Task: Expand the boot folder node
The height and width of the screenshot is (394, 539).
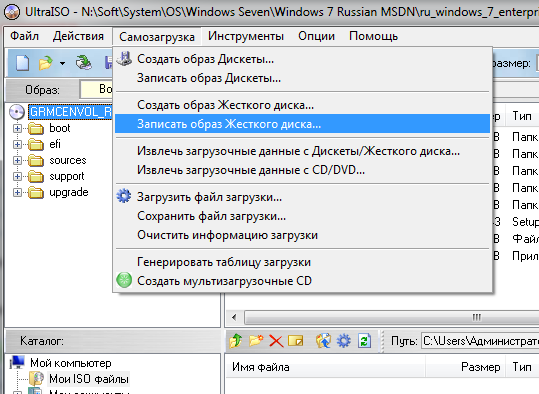Action: pyautogui.click(x=17, y=129)
